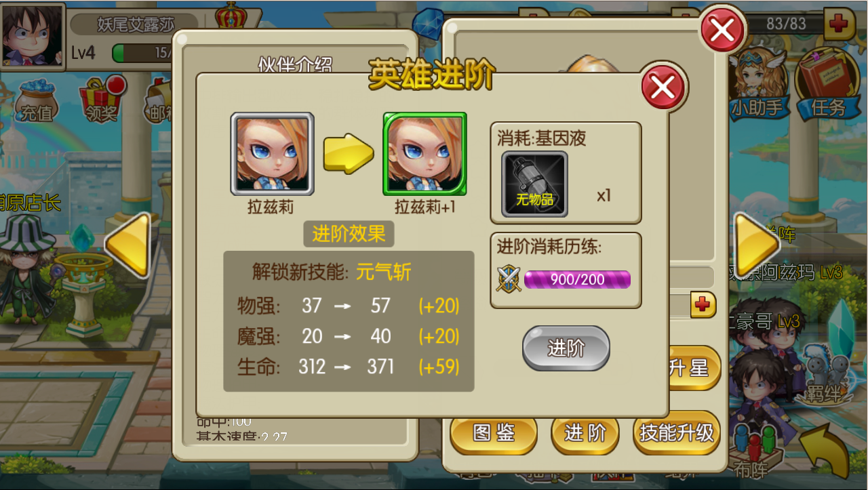Click the 历练 experience progress bar 900/200
868x490 pixels.
578,279
